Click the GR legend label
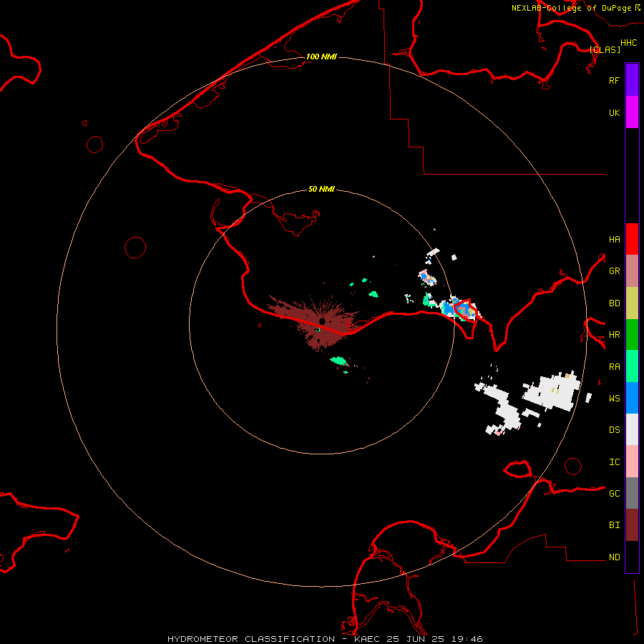 point(614,271)
